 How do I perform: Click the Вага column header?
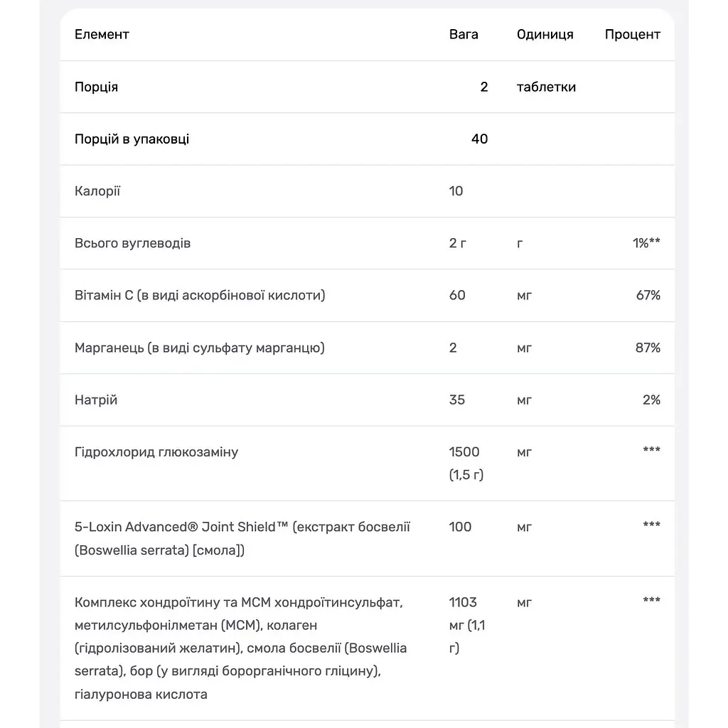point(464,34)
